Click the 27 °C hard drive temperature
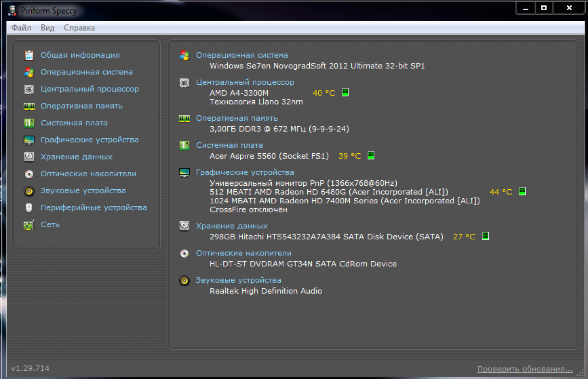Screen dimensions: 588x379 [464, 237]
